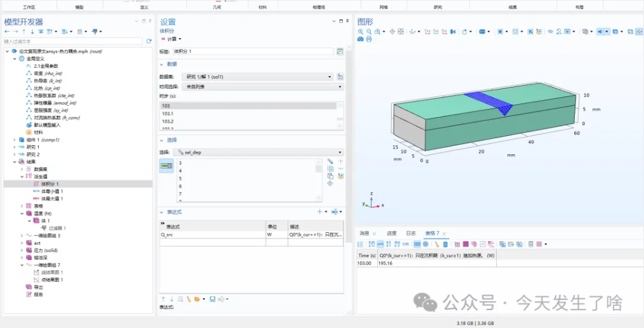Toggle the selection active button beside the list

[x=166, y=166]
